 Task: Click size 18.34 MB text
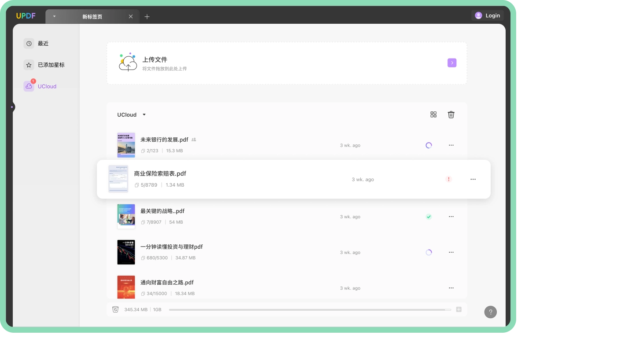pos(185,294)
